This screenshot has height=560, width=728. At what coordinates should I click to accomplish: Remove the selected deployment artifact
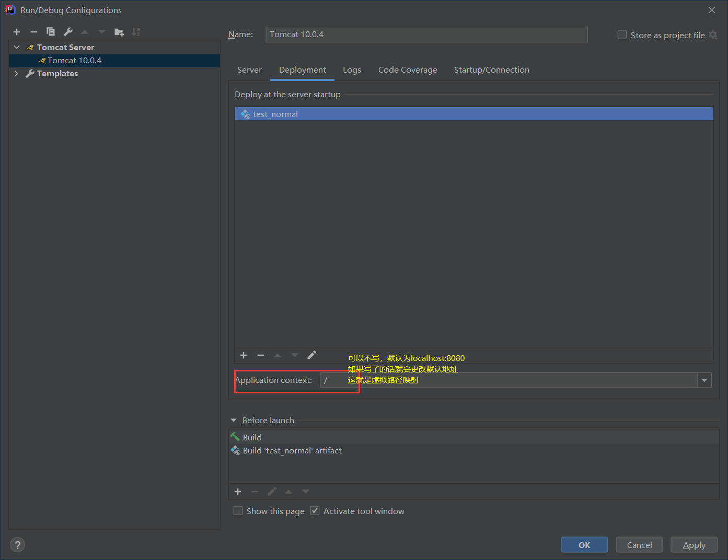click(261, 355)
